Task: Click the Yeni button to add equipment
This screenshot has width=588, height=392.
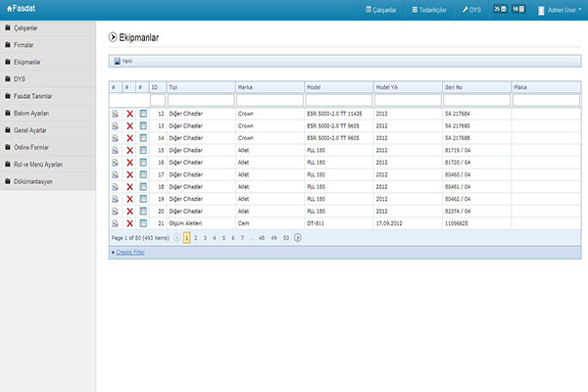Action: click(122, 61)
